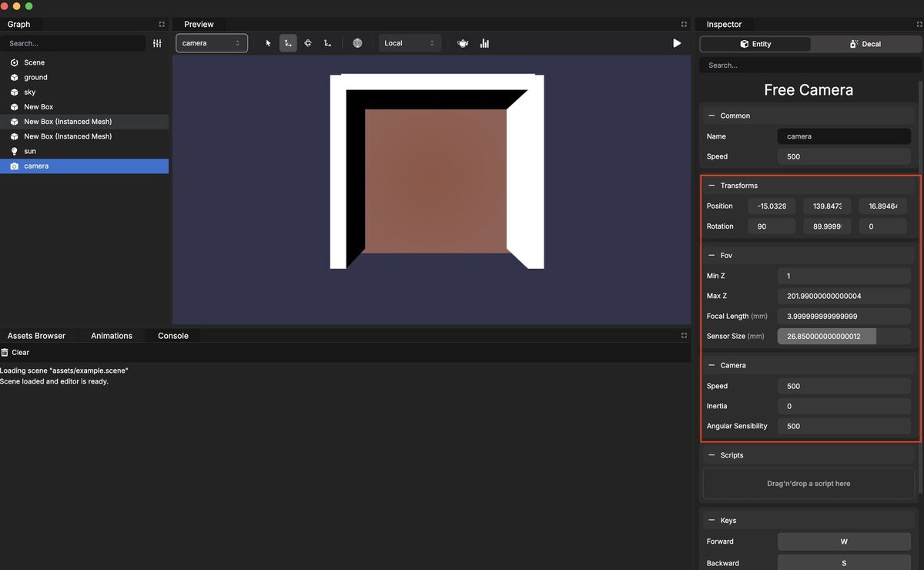Click the Forward key W button

(844, 541)
